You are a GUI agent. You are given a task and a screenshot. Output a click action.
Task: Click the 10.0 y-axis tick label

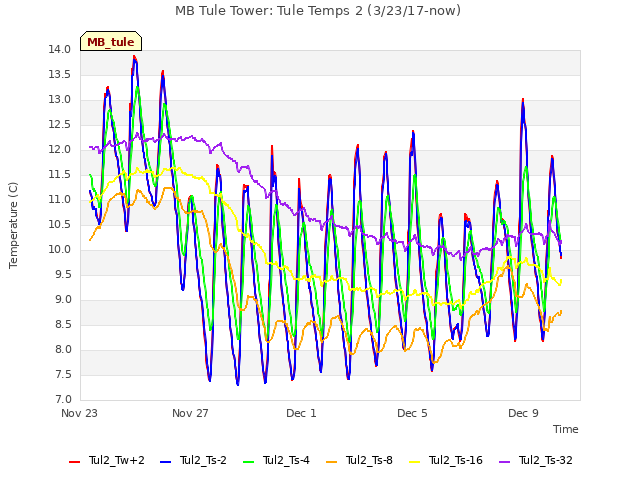pos(60,249)
